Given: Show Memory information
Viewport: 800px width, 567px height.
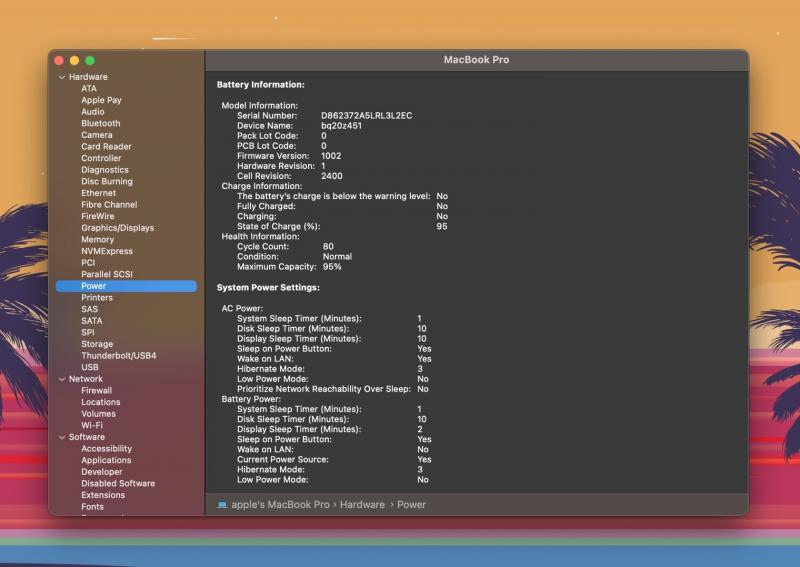Looking at the screenshot, I should [97, 240].
